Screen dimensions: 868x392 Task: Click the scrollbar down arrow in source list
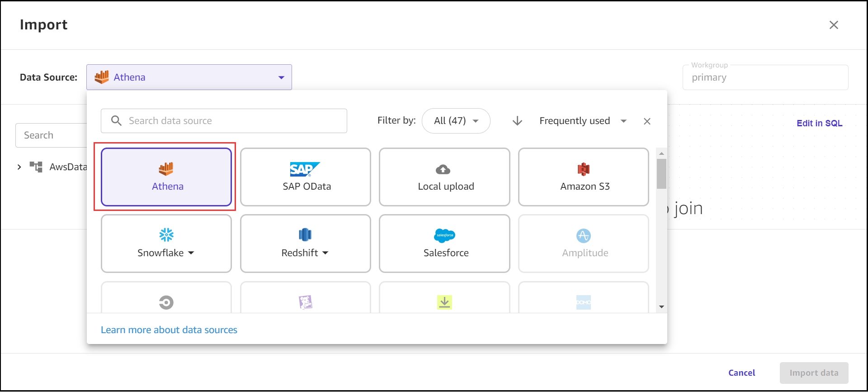(x=661, y=307)
